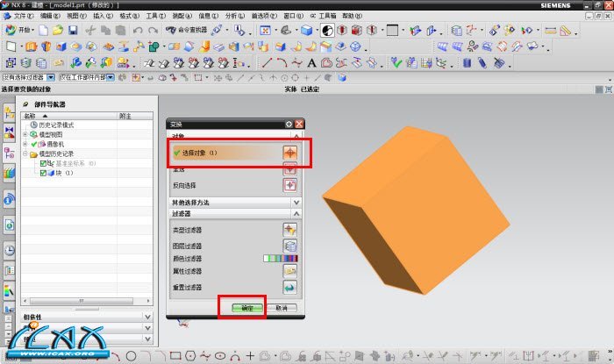Click the 属性过滤器 attribute filter icon
The image size is (614, 364).
click(x=289, y=273)
